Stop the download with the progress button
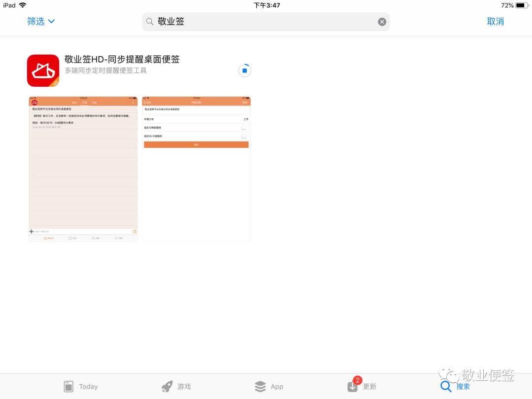Image resolution: width=532 pixels, height=399 pixels. 244,70
